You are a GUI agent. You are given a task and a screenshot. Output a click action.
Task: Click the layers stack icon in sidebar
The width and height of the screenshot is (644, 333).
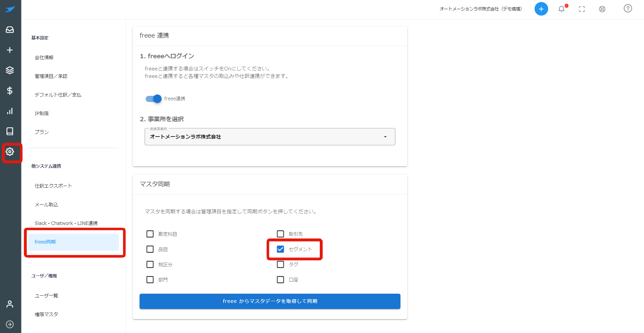click(10, 70)
